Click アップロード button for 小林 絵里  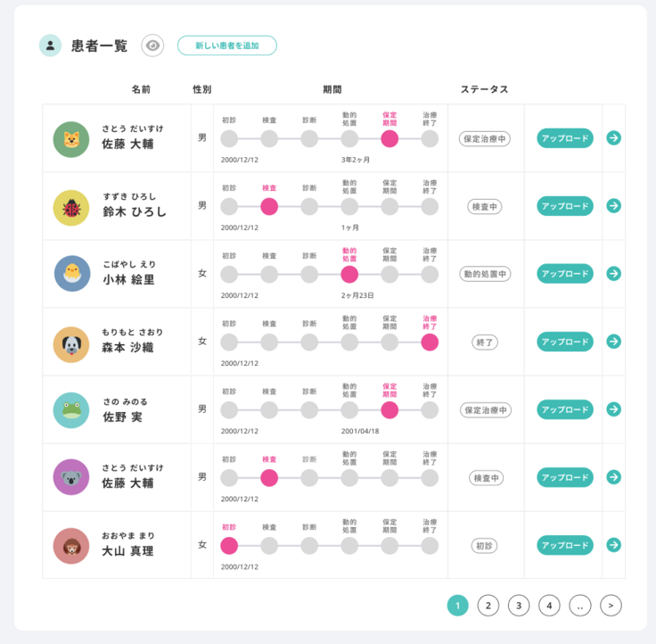coord(565,274)
